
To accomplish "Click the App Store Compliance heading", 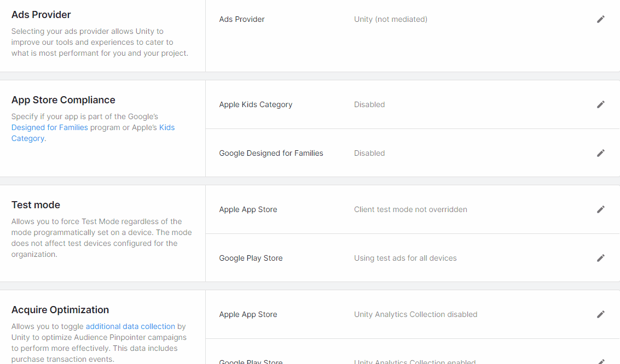I will 63,100.
